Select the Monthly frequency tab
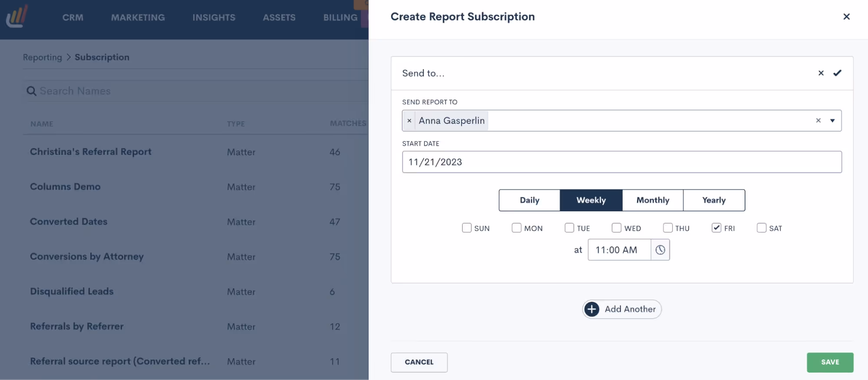Image resolution: width=868 pixels, height=380 pixels. [653, 200]
